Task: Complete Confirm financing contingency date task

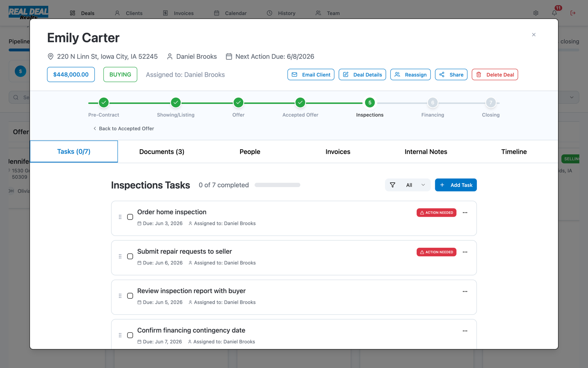Action: click(x=130, y=335)
